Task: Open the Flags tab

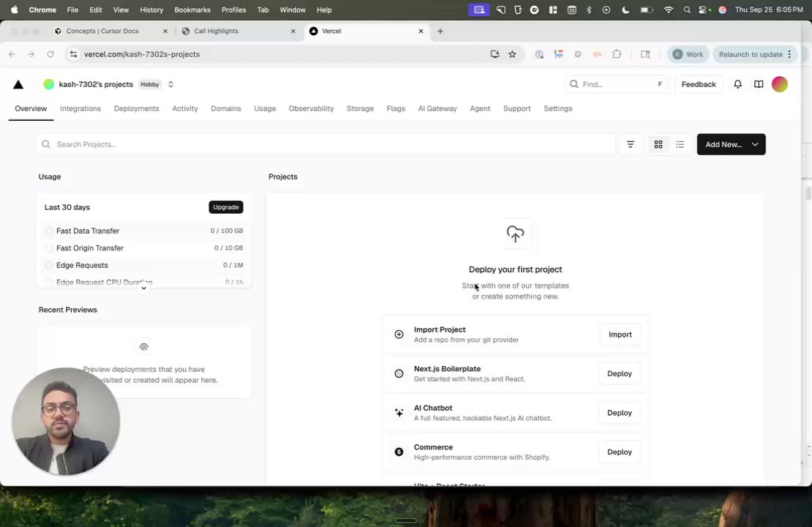Action: pos(396,109)
